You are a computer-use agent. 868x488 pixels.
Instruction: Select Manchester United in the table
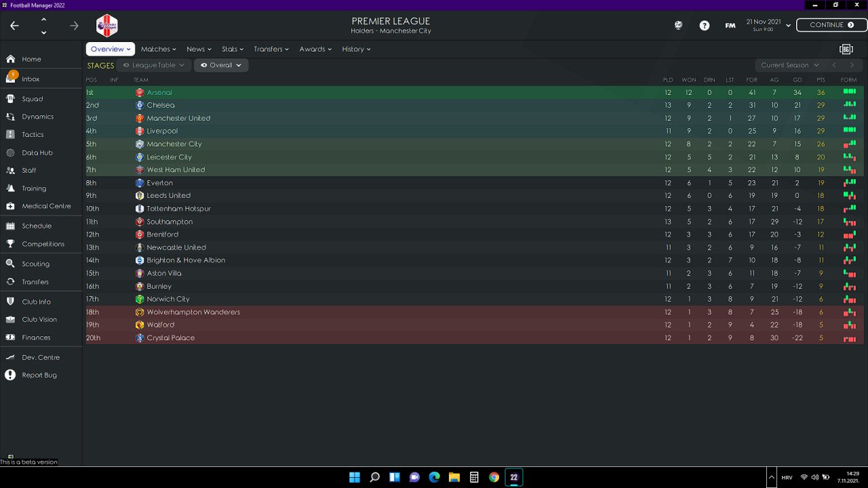(x=178, y=118)
